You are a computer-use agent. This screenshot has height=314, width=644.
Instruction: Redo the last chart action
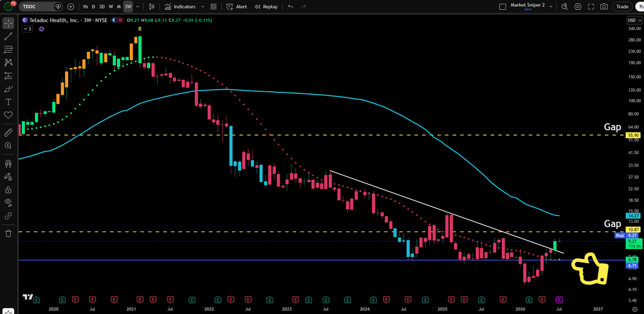tap(304, 6)
